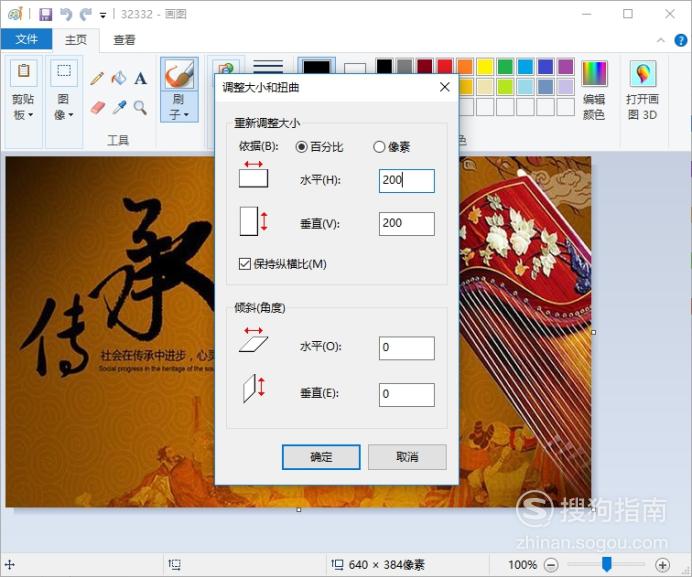Click the line Size icon in ribbon

tap(268, 66)
